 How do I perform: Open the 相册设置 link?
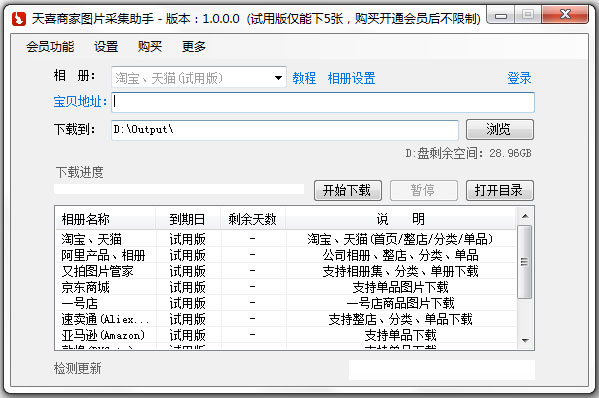(351, 78)
